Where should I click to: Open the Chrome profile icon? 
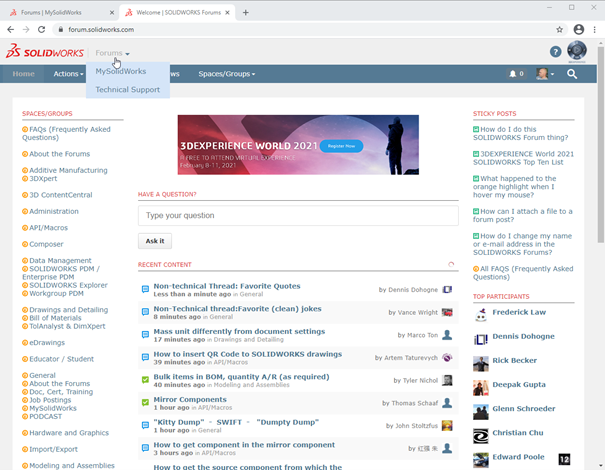578,29
